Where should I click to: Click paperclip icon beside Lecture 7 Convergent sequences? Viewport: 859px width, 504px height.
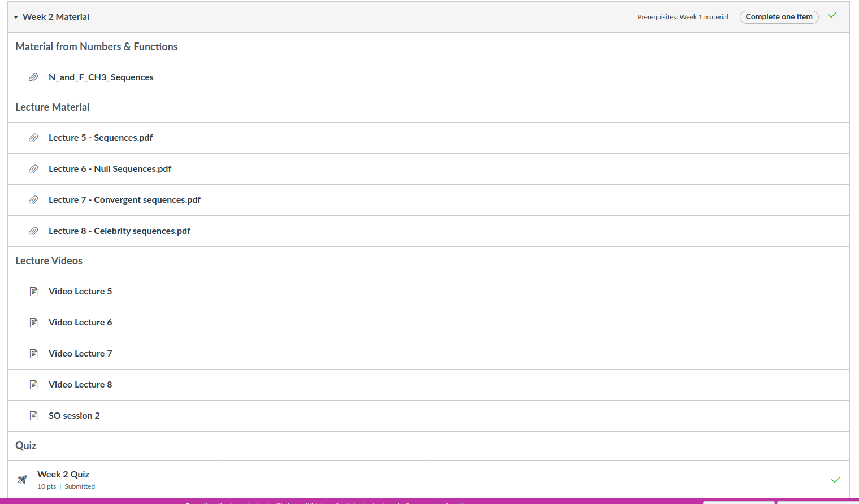pos(33,200)
